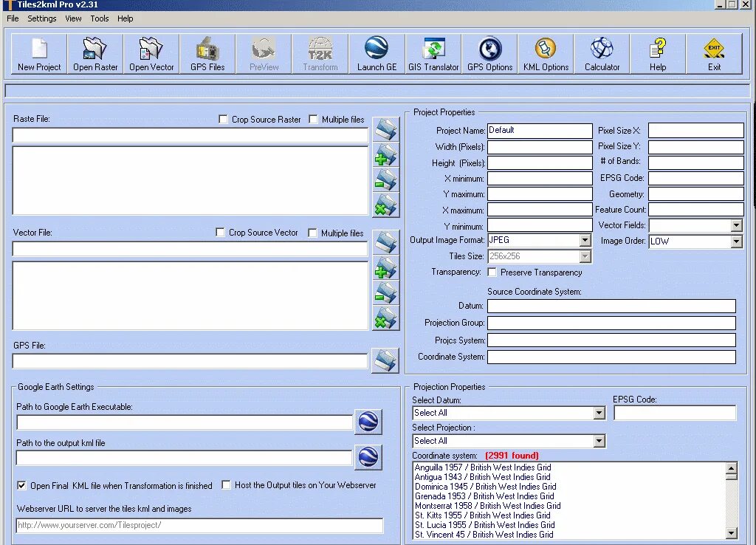Select Montserrat 1958 / British West Indies Grid
The height and width of the screenshot is (545, 756).
pyautogui.click(x=487, y=506)
